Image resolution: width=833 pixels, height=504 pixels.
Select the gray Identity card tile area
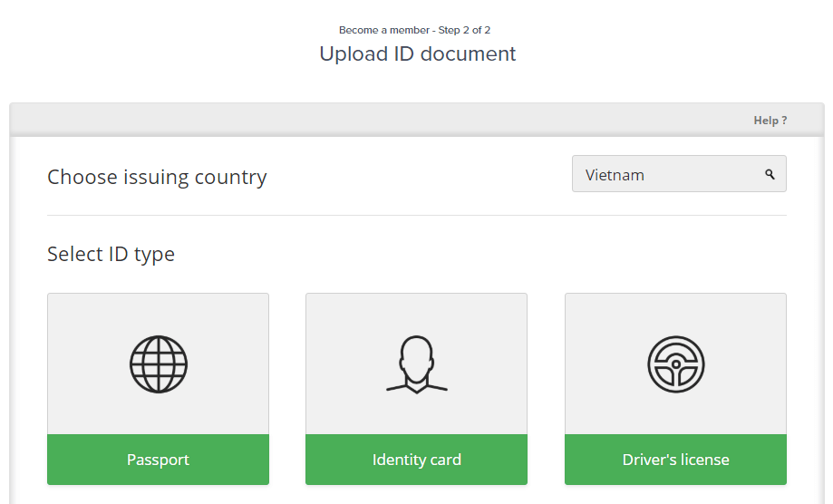[417, 363]
